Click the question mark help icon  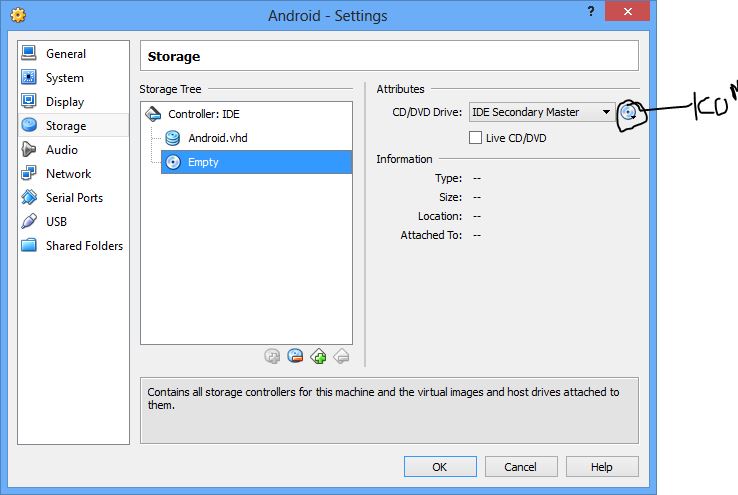pos(591,11)
